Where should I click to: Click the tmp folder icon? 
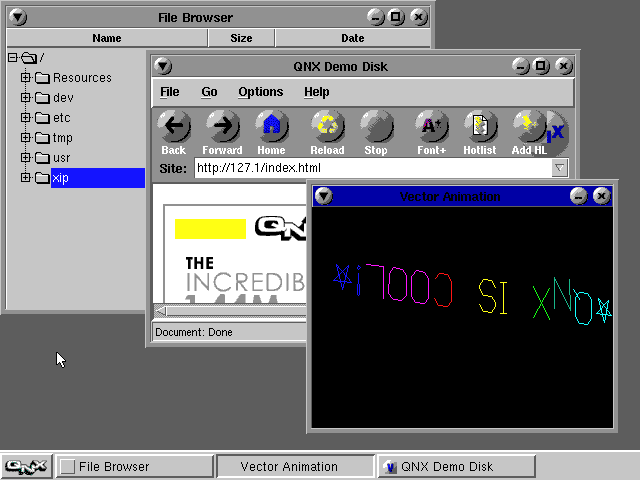(x=42, y=138)
